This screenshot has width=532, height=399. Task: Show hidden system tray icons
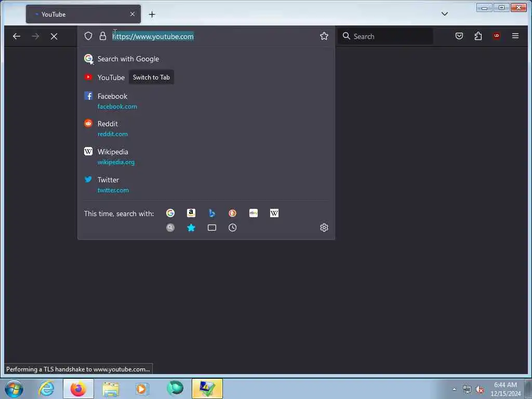pos(454,389)
